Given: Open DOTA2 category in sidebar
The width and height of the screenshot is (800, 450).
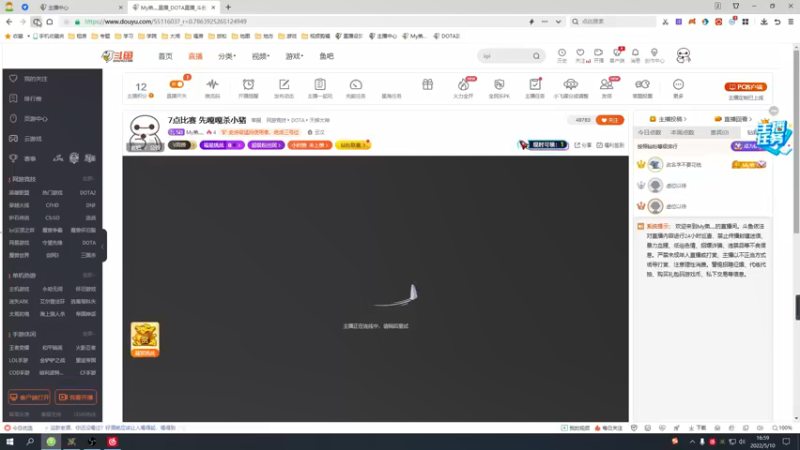Looking at the screenshot, I should tap(87, 193).
